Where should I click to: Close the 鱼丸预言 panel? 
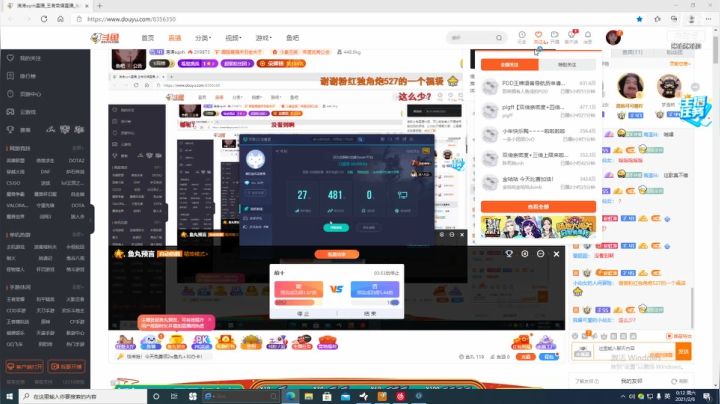pos(556,253)
